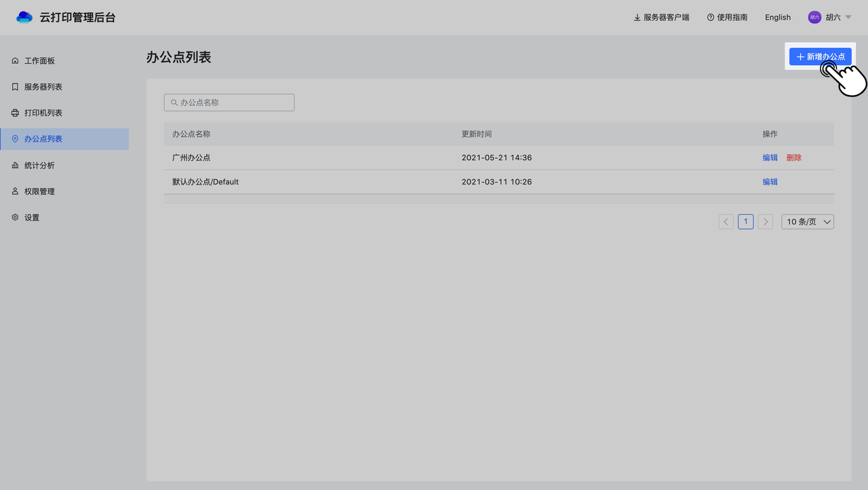This screenshot has width=868, height=490.
Task: Click the cloud print logo icon
Action: (24, 17)
